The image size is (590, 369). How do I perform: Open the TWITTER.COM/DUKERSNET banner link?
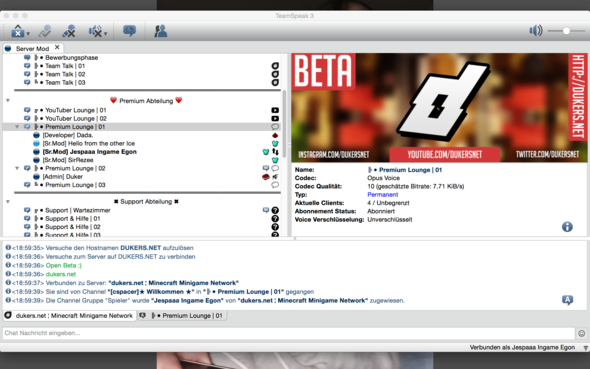pyautogui.click(x=547, y=154)
